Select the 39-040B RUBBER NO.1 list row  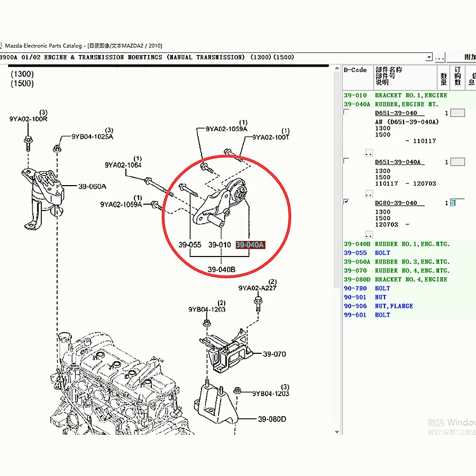[x=409, y=244]
